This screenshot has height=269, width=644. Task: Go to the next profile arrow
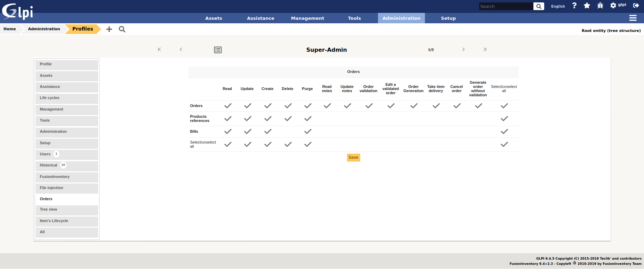(x=463, y=50)
